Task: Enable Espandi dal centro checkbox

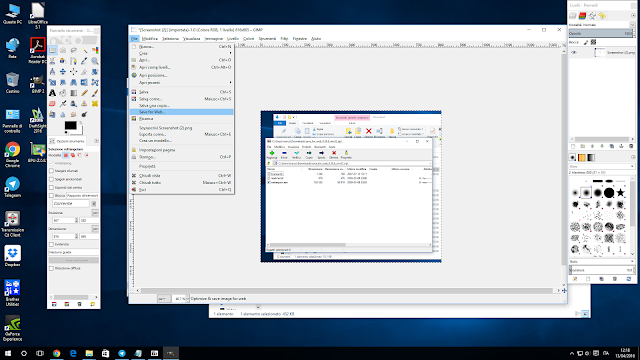Action: pos(51,187)
